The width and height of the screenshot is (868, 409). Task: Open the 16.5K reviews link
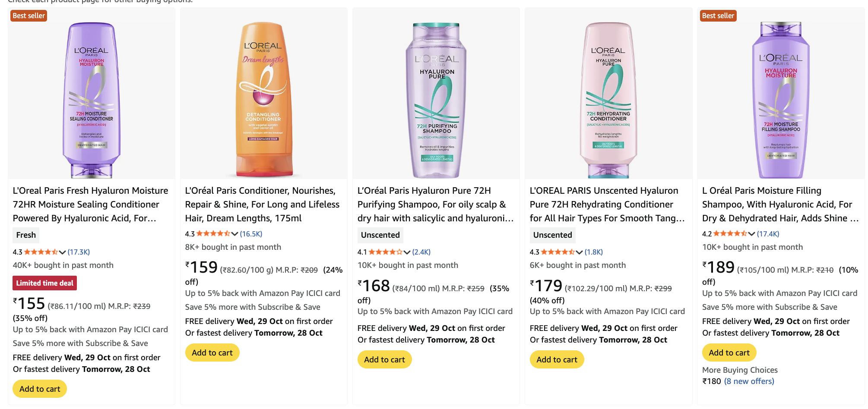[x=251, y=234]
